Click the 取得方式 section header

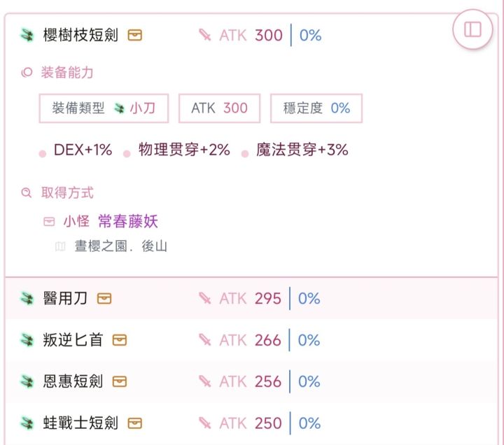67,192
